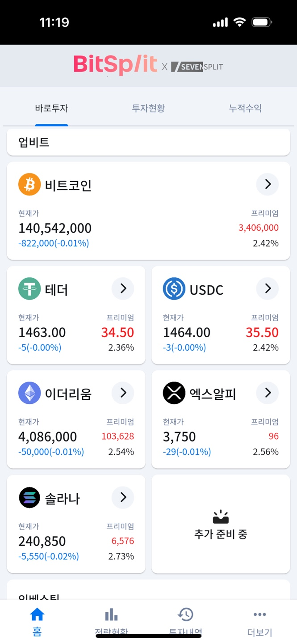
Task: Expand the 솔라나 card chevron
Action: 122,497
